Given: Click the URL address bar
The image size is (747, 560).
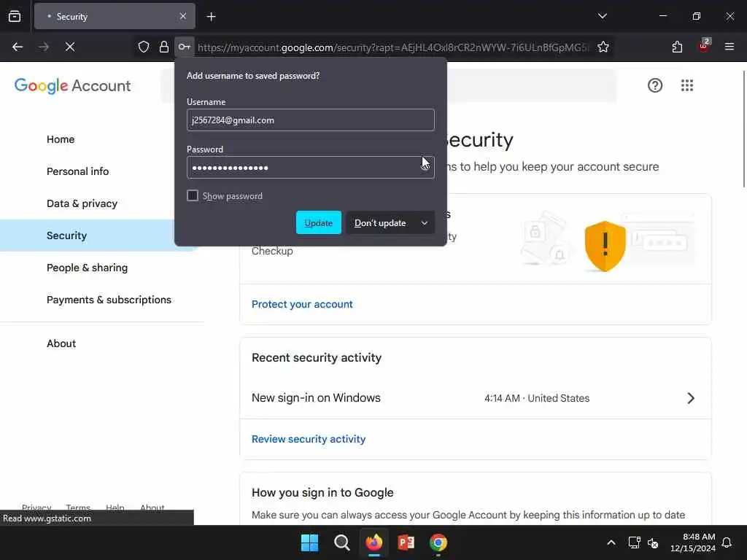Looking at the screenshot, I should (x=393, y=47).
